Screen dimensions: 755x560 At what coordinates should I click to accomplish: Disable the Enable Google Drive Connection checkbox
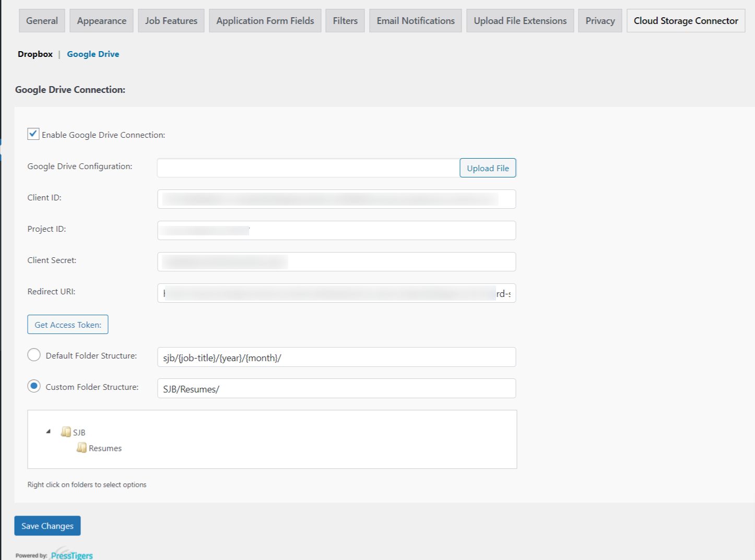point(33,134)
